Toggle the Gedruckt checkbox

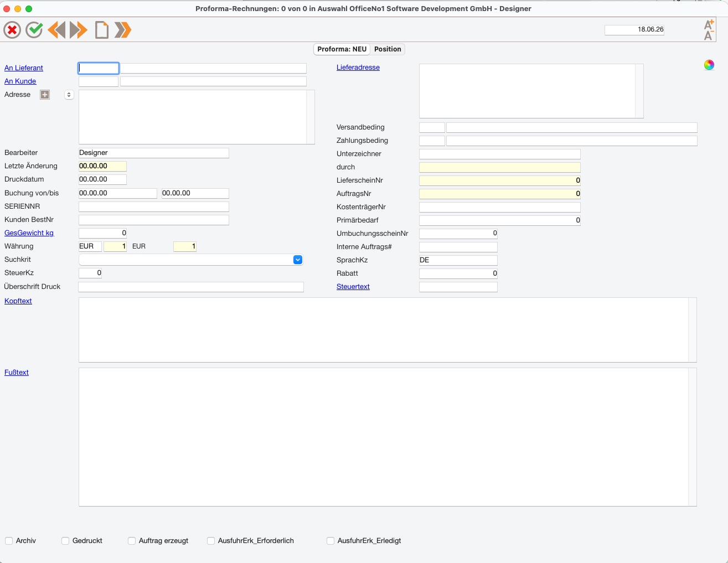point(65,541)
